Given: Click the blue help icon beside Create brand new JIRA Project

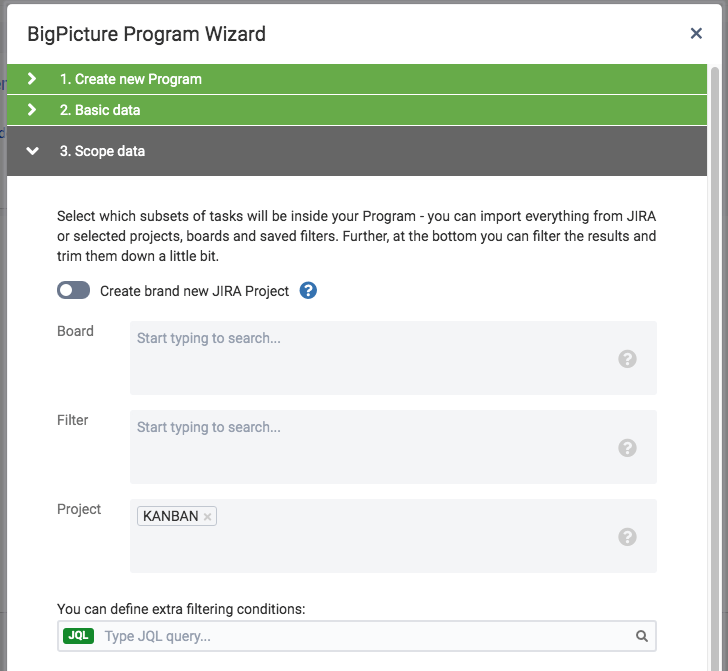Looking at the screenshot, I should tap(309, 291).
